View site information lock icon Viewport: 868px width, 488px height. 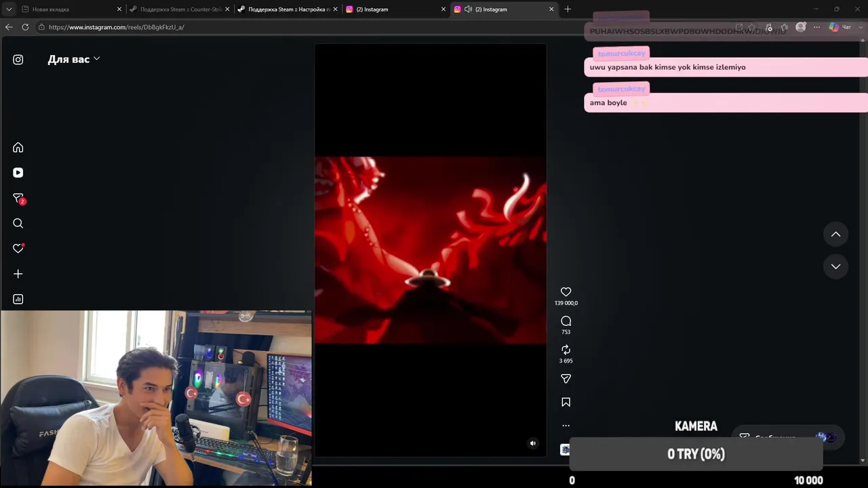(41, 27)
